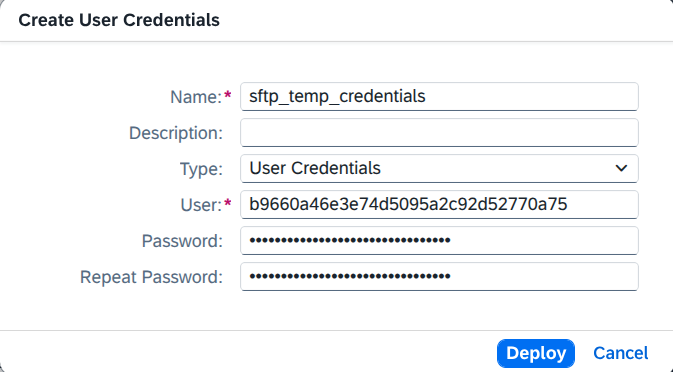Select the User Credentials combo box text
Viewport: 673px width, 372px height.
click(x=315, y=168)
